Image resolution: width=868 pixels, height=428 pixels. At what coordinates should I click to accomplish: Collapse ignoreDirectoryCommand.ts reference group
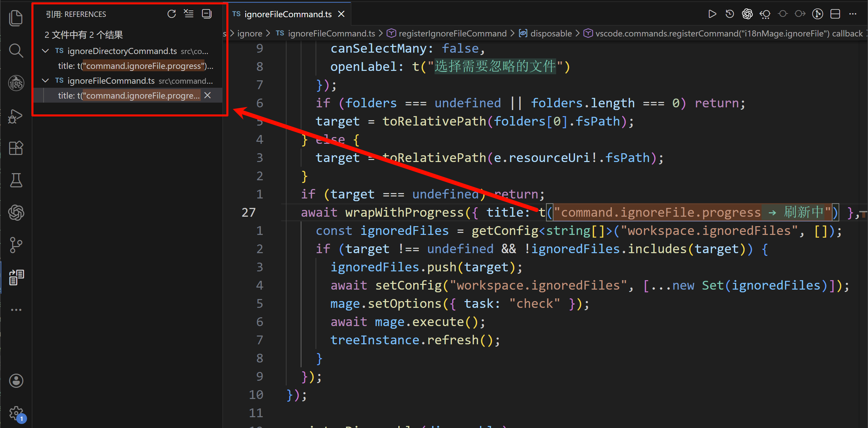(45, 51)
